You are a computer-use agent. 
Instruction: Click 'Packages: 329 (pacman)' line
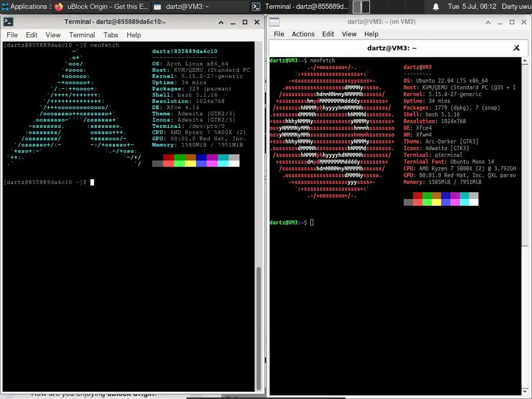pos(192,88)
